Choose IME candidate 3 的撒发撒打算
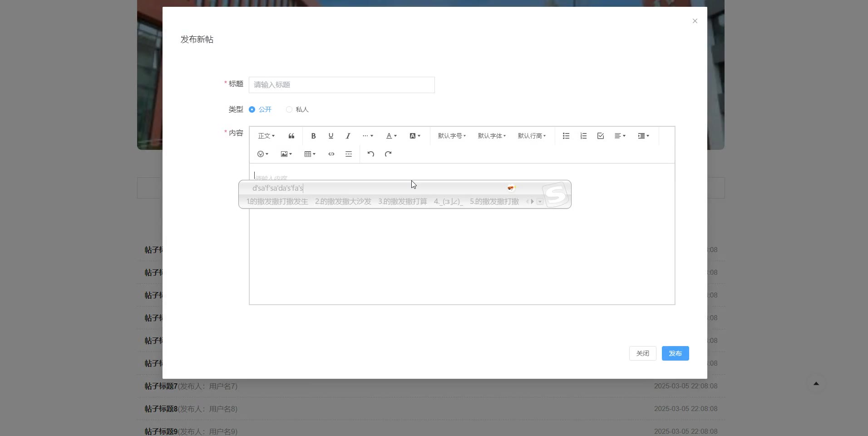Screen dimensions: 868x436 click(x=403, y=202)
